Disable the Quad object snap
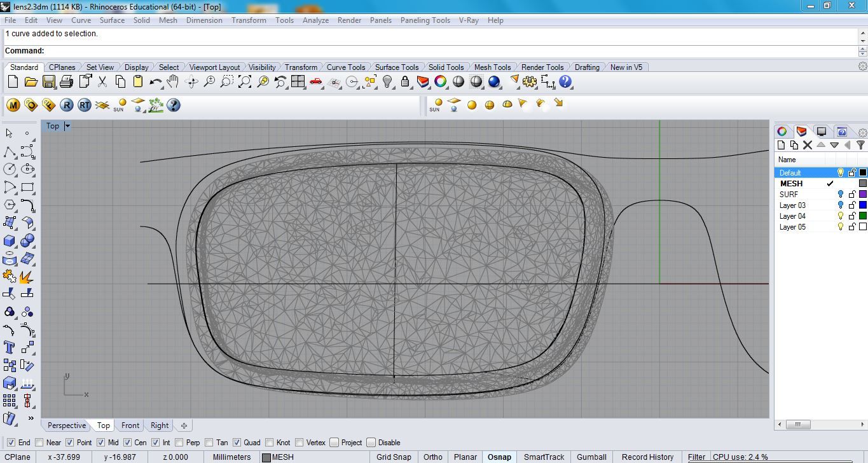The width and height of the screenshot is (868, 463). tap(236, 442)
